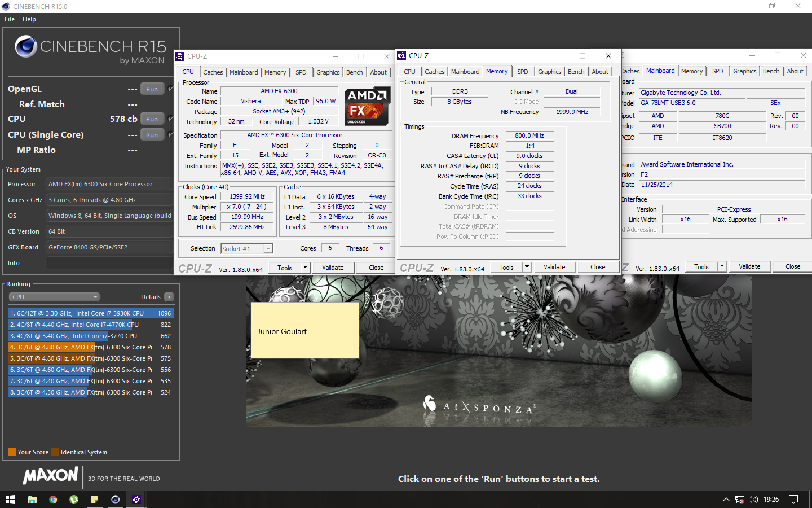The image size is (812, 508).
Task: Open uTorrent from the taskbar
Action: [x=74, y=500]
